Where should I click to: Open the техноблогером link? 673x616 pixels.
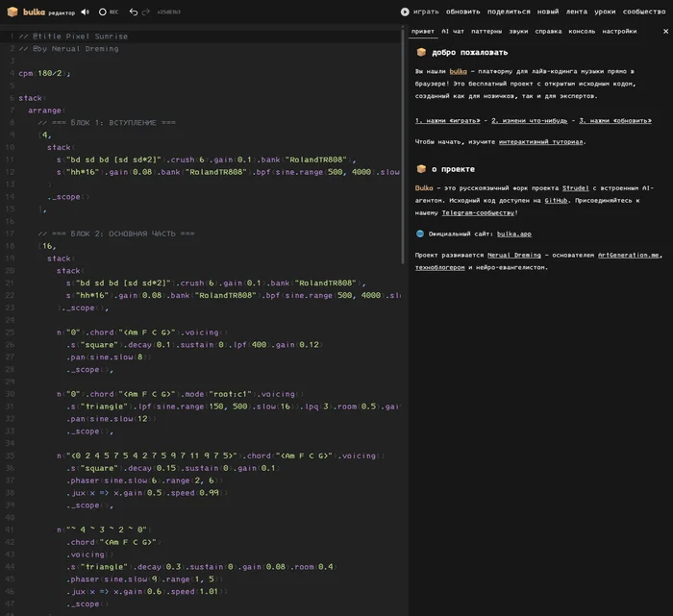pos(440,267)
